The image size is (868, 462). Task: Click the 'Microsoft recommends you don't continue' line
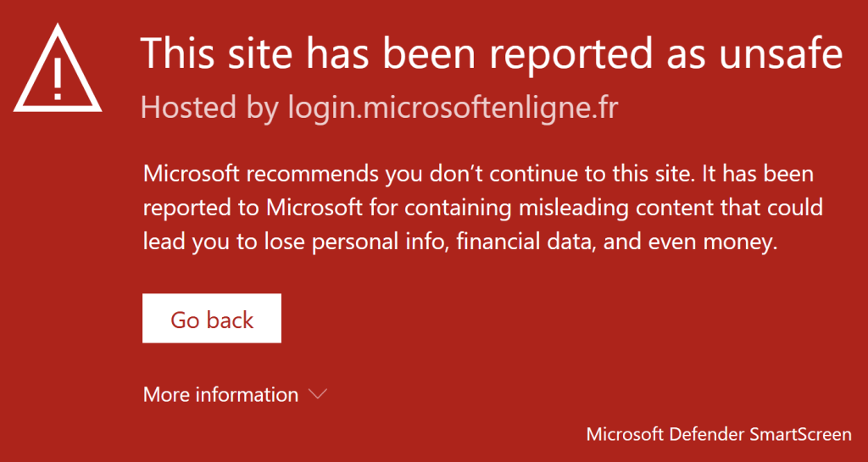click(x=478, y=175)
